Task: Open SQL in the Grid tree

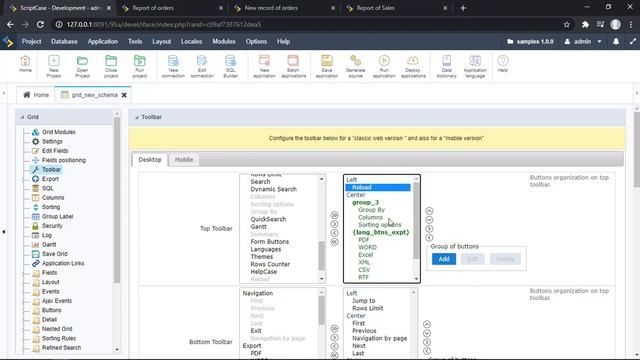Action: pos(48,188)
